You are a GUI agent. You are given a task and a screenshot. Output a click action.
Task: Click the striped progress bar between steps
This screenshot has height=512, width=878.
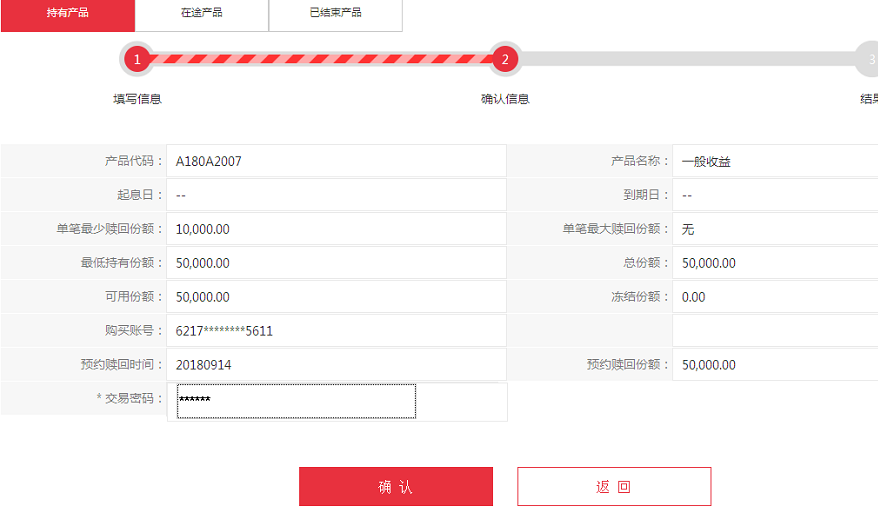(321, 59)
